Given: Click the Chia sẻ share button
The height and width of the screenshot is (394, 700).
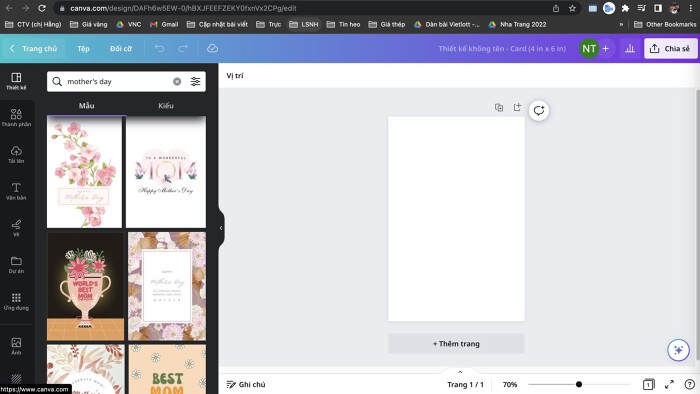Looking at the screenshot, I should (x=671, y=49).
